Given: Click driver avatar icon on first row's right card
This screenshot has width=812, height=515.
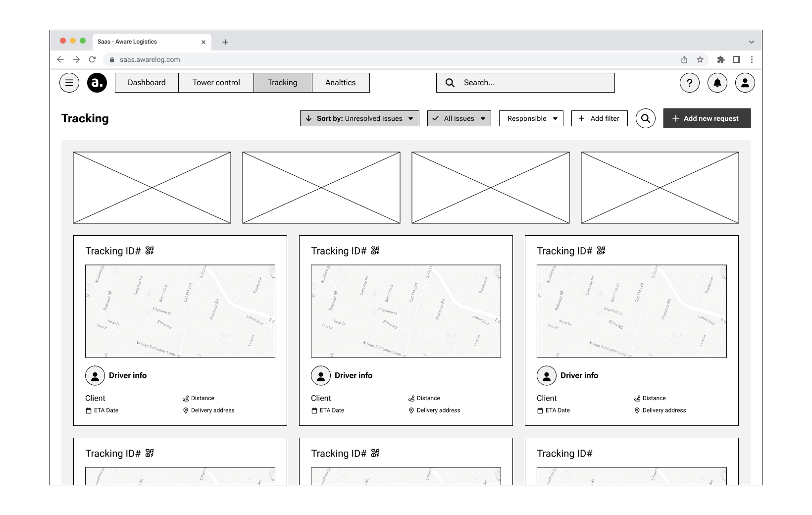Looking at the screenshot, I should pos(547,376).
